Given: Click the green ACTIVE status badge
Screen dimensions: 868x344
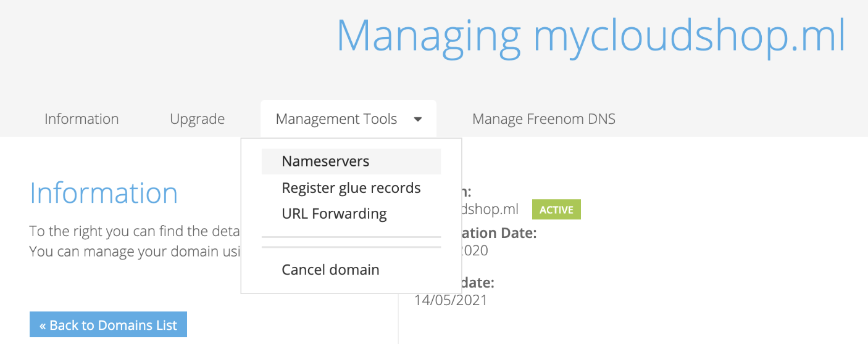Looking at the screenshot, I should click(x=556, y=210).
